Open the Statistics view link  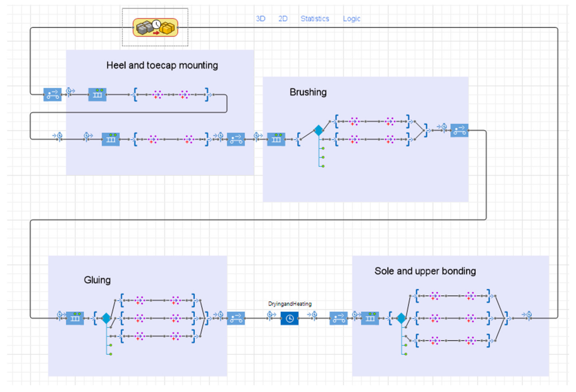tap(315, 19)
